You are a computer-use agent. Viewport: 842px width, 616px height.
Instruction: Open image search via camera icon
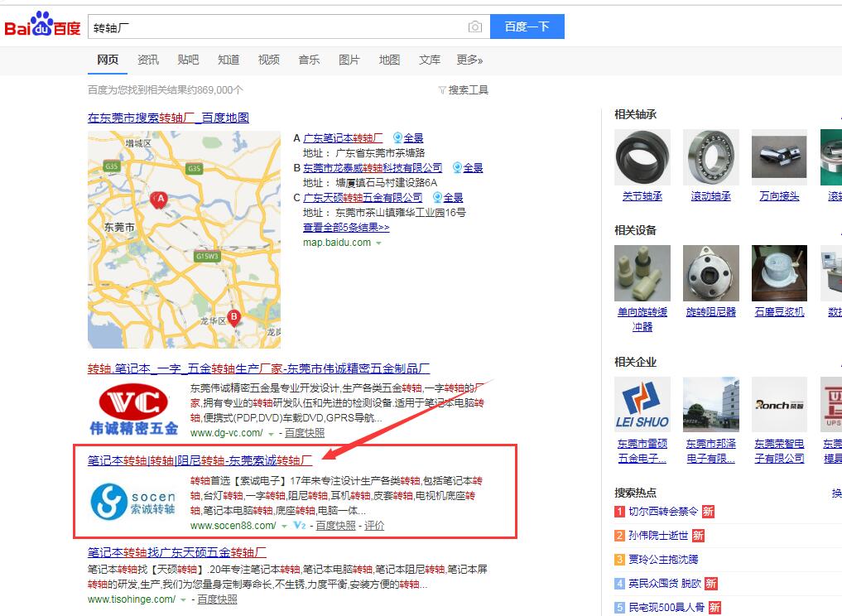click(474, 27)
